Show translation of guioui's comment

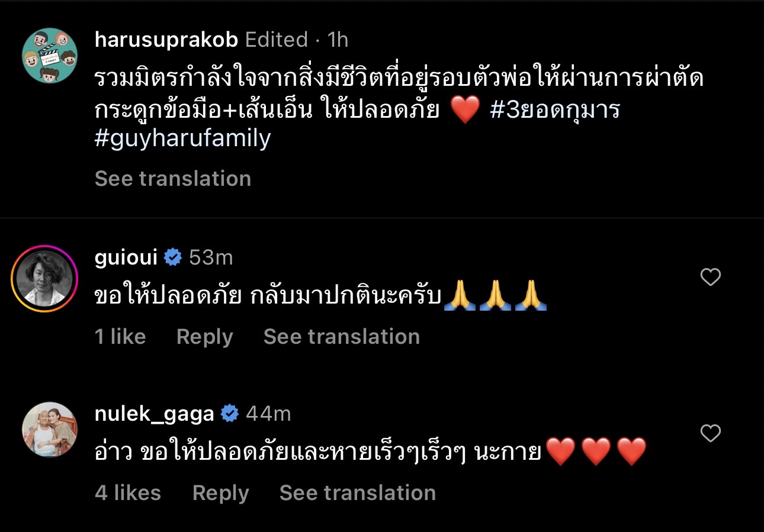coord(342,336)
